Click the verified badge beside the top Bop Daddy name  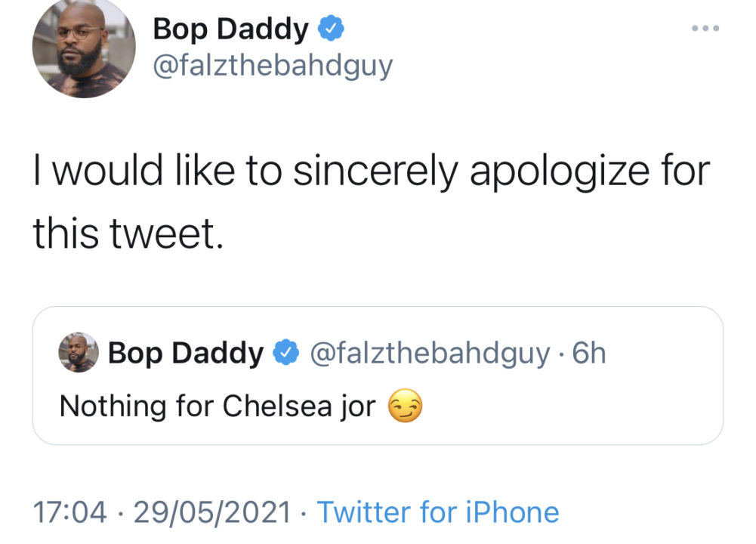[x=332, y=29]
